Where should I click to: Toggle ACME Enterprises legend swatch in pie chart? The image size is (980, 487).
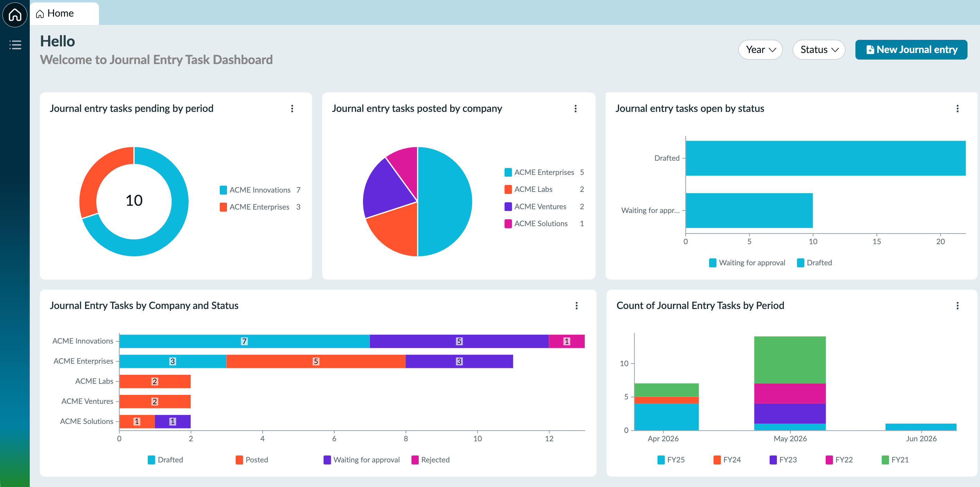point(508,172)
